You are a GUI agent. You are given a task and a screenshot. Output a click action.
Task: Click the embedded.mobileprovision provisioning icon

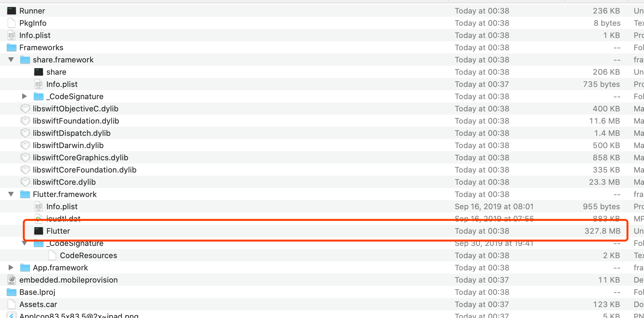[x=11, y=280]
